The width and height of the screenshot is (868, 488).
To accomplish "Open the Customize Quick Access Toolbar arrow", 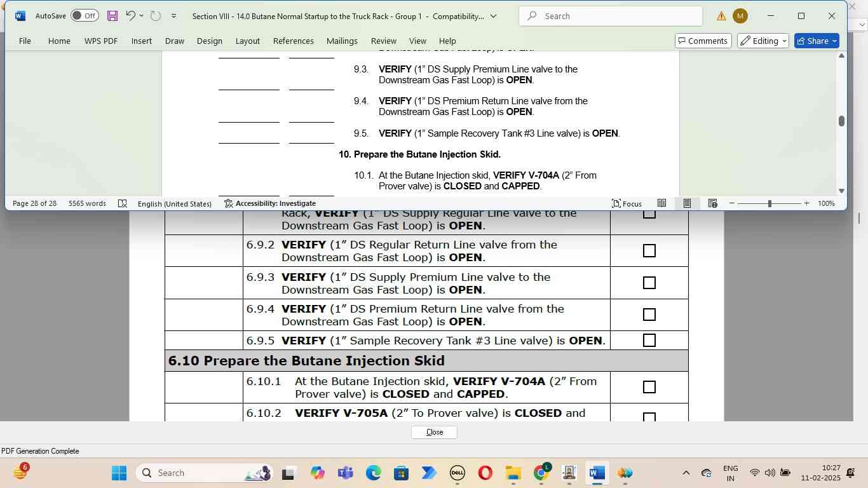I will coord(173,16).
